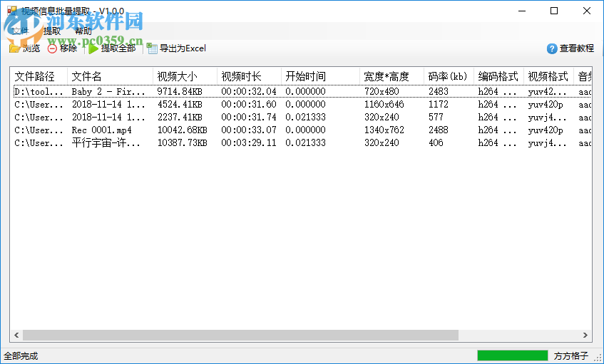Click the 方方格子 status bar label
The width and height of the screenshot is (604, 364).
coord(571,356)
